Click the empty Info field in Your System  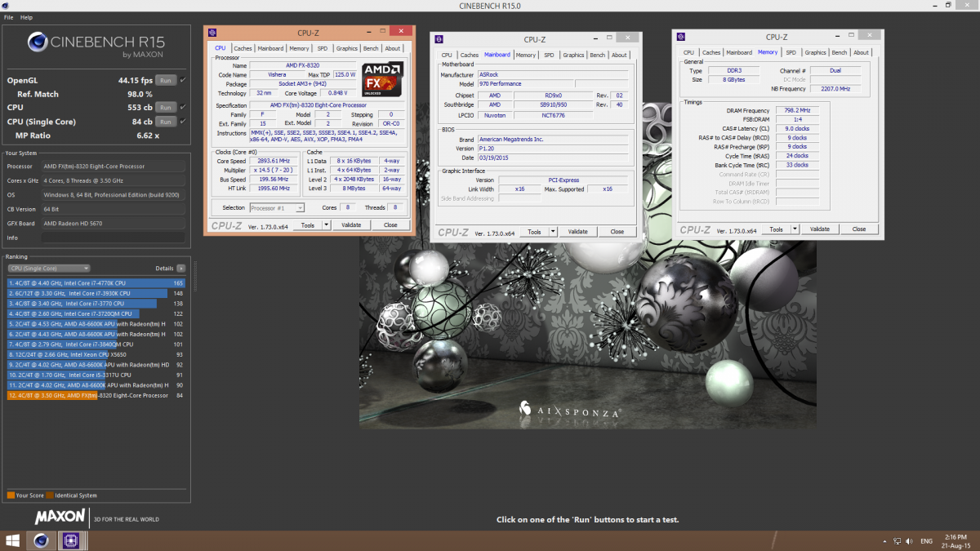(x=114, y=238)
